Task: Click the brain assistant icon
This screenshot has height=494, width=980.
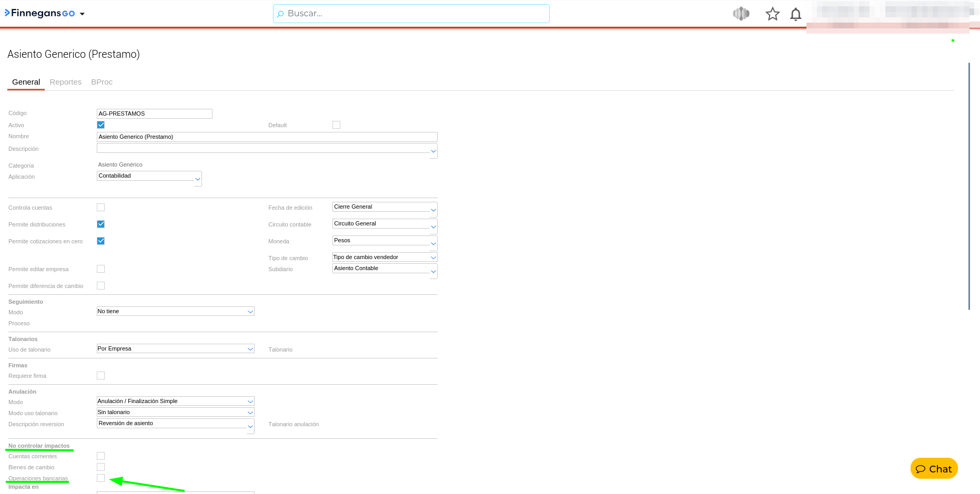Action: [741, 14]
